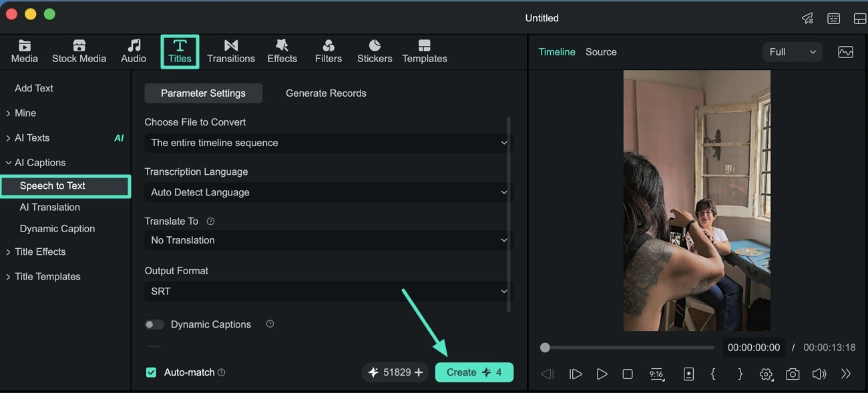The width and height of the screenshot is (868, 393).
Task: Open the 9:16 aspect ratio selector
Action: click(x=657, y=374)
